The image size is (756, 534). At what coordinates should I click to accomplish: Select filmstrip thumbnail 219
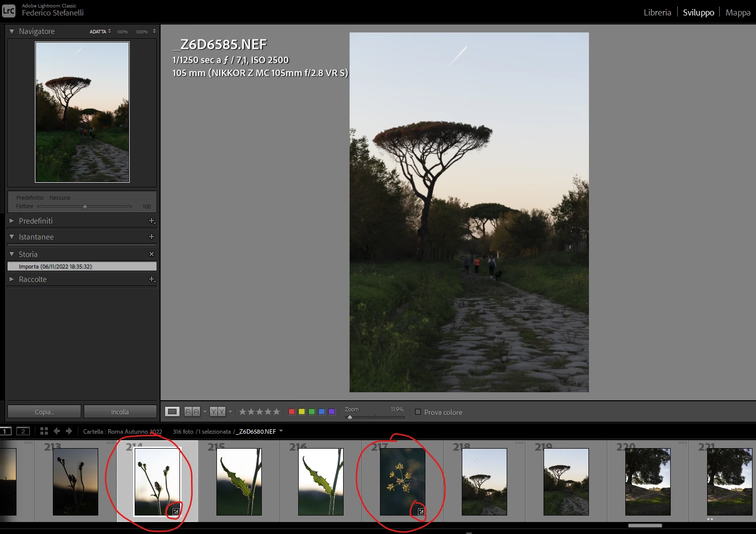[x=566, y=482]
